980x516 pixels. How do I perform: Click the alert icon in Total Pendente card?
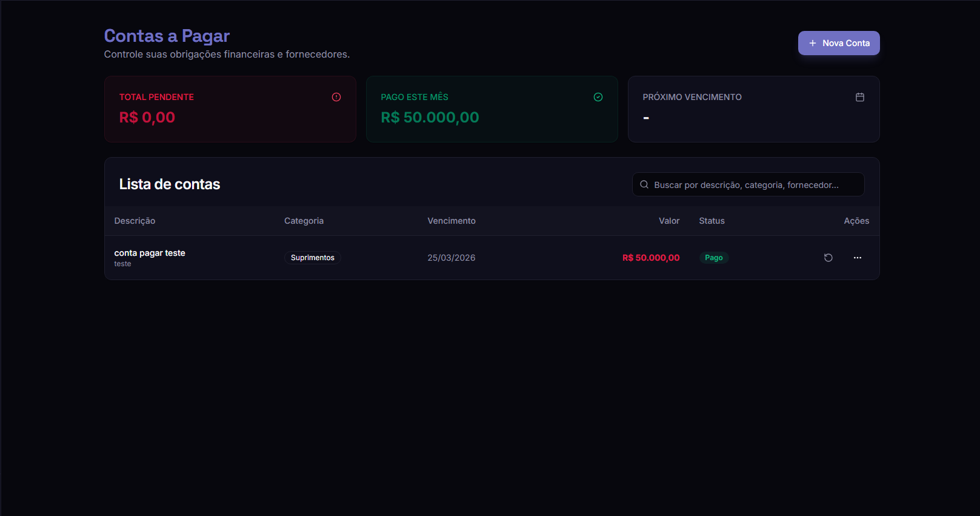point(336,97)
